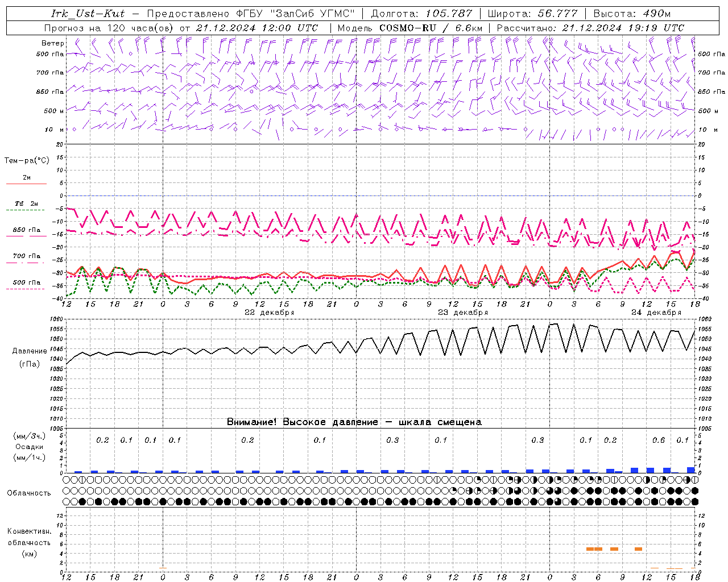Click the 700 гПа temperature legend line sample

(x=25, y=263)
